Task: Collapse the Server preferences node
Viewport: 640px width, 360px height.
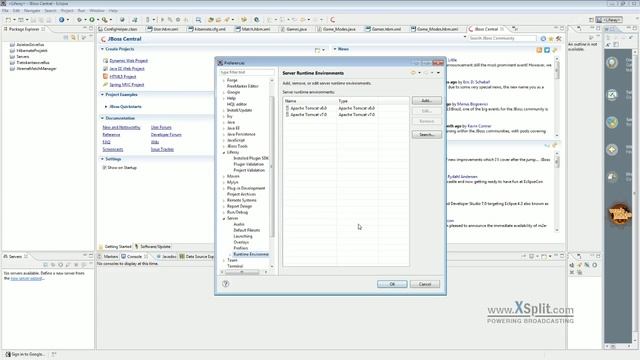Action: pyautogui.click(x=224, y=219)
